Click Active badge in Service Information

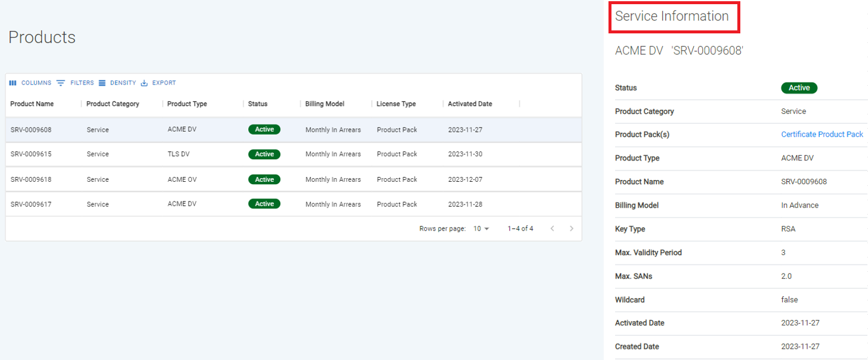tap(799, 88)
